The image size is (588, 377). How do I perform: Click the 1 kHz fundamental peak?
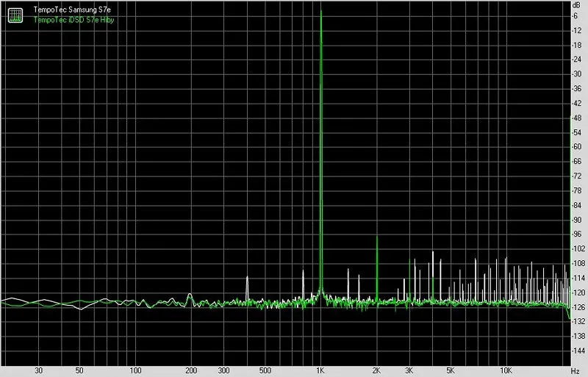321,150
